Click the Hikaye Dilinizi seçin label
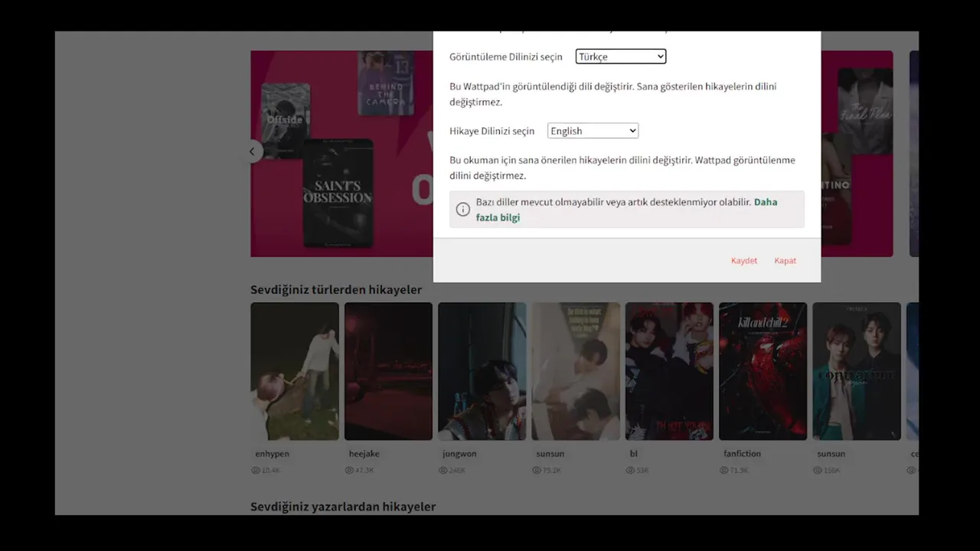This screenshot has height=551, width=980. (x=492, y=131)
